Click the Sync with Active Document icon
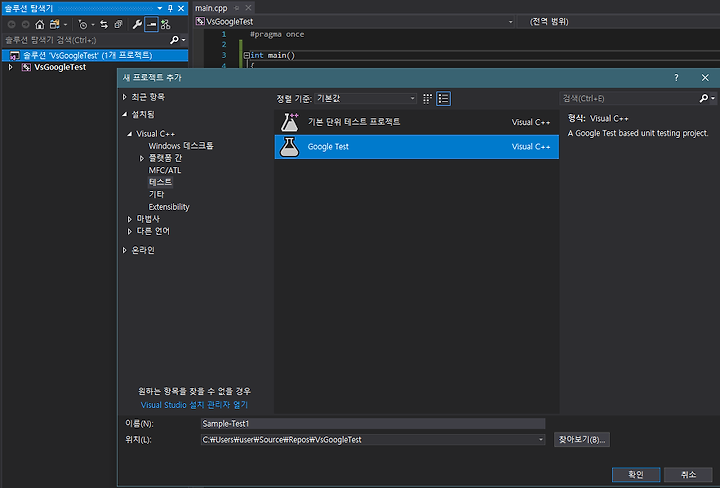This screenshot has height=488, width=720. pos(104,24)
